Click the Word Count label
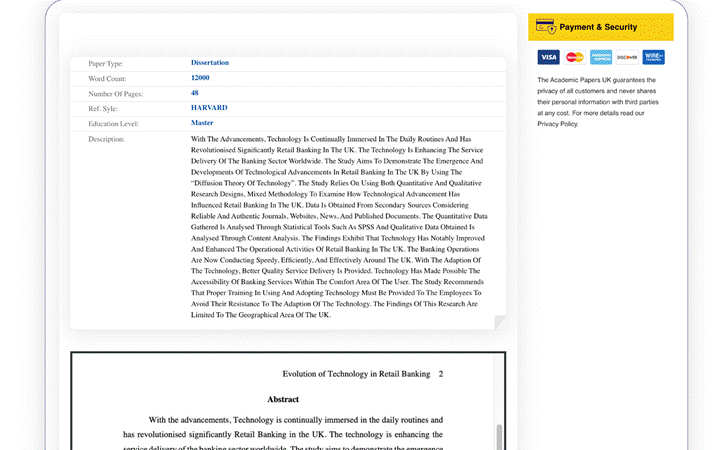 coord(107,79)
